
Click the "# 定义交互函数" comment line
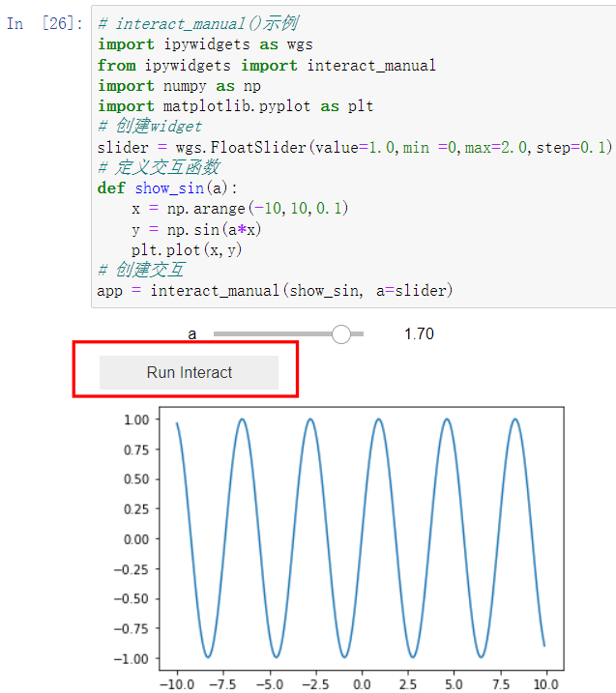[159, 168]
